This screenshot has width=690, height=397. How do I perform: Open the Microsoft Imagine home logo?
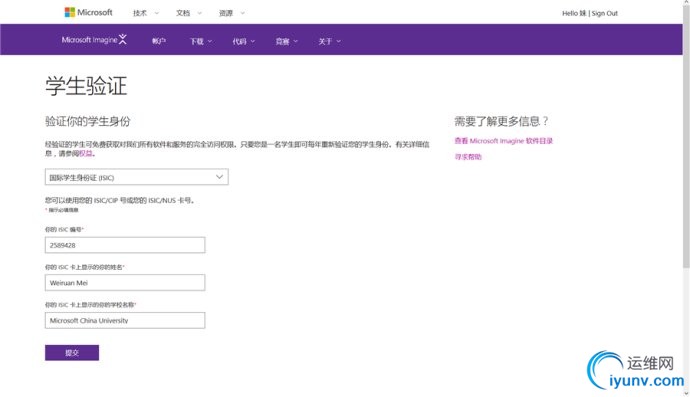click(x=94, y=40)
